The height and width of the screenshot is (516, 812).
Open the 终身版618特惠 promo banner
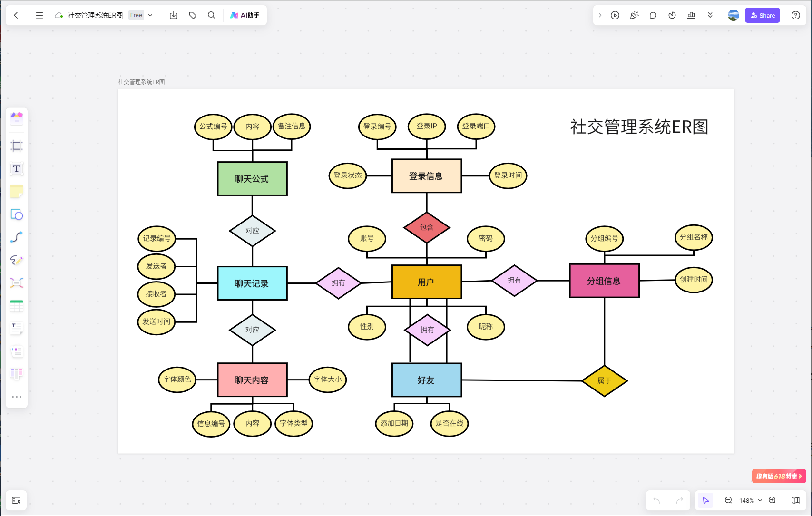point(779,476)
